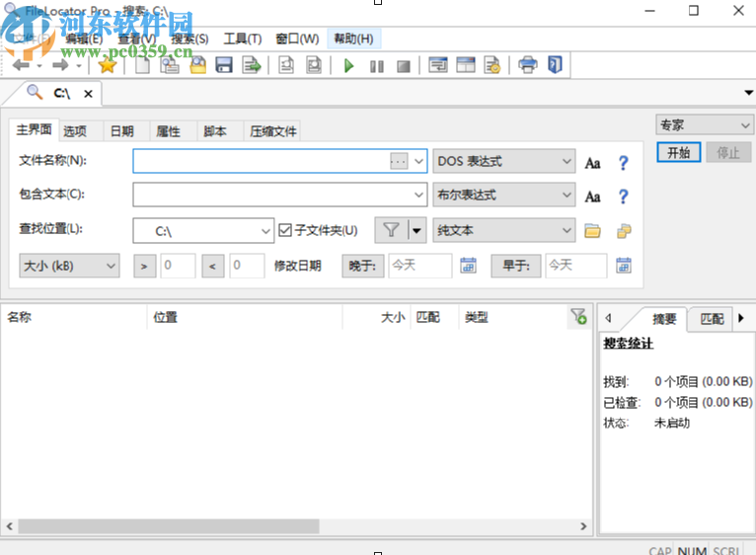Click the results filter icon with plus
This screenshot has height=555, width=756.
tap(578, 317)
